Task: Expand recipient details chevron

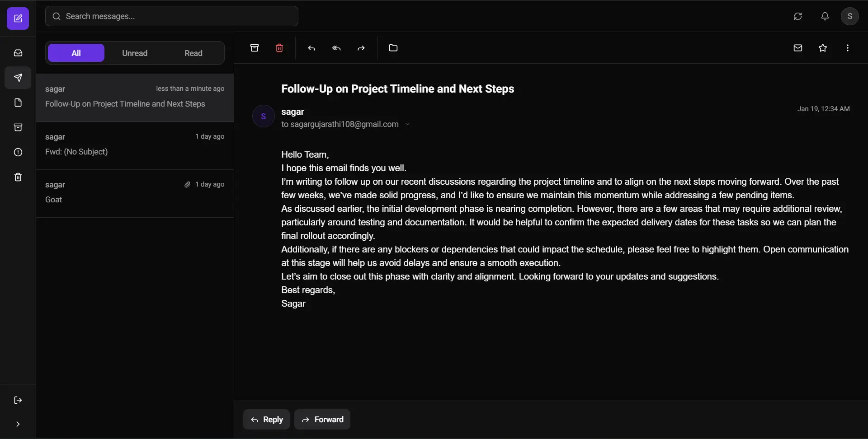Action: (x=407, y=124)
